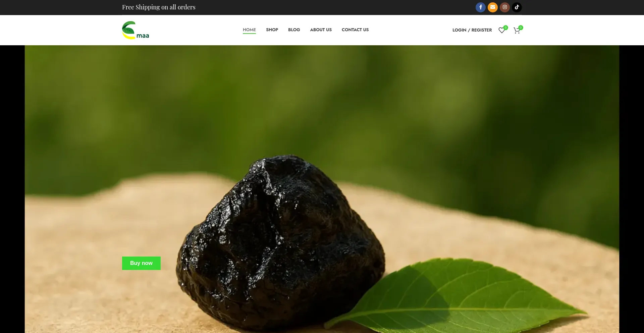Image resolution: width=644 pixels, height=333 pixels.
Task: Open the ABOUT US page
Action: coord(321,30)
